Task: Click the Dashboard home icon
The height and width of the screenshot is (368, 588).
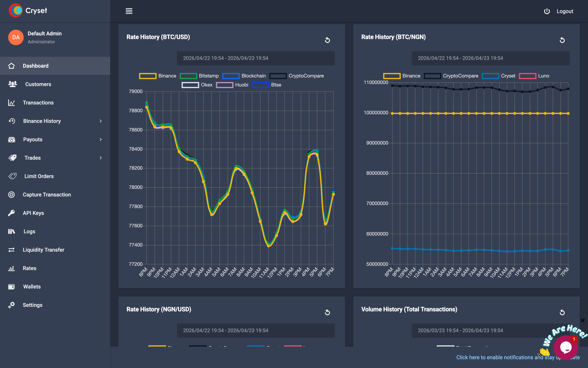Action: click(11, 66)
